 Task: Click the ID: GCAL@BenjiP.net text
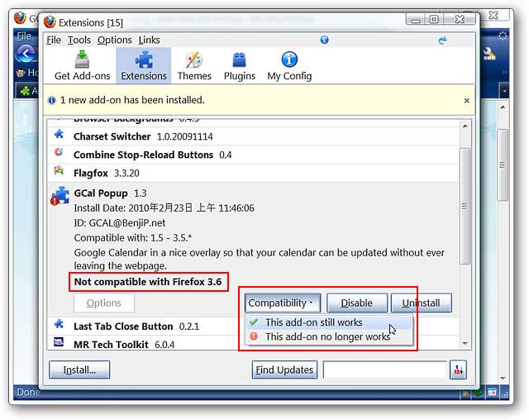coord(120,223)
